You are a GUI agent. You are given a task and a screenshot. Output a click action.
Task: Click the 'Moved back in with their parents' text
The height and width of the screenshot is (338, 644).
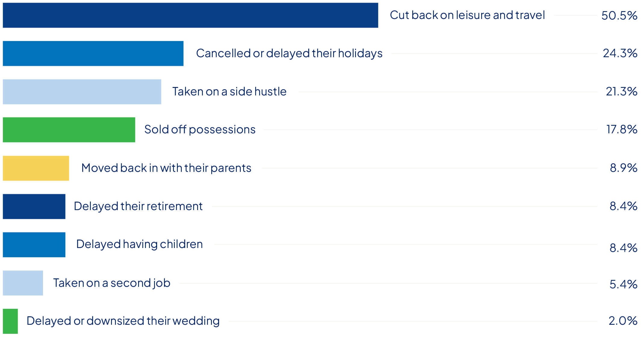click(166, 168)
